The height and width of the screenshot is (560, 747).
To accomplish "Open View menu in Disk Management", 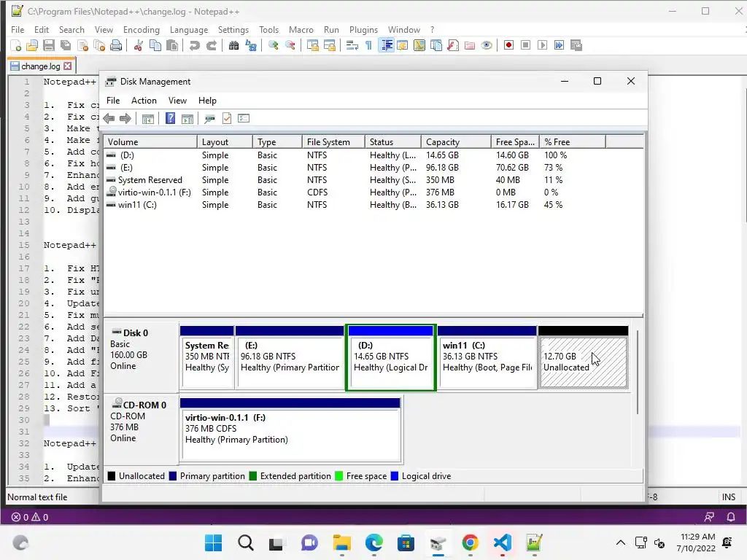I will [x=177, y=101].
